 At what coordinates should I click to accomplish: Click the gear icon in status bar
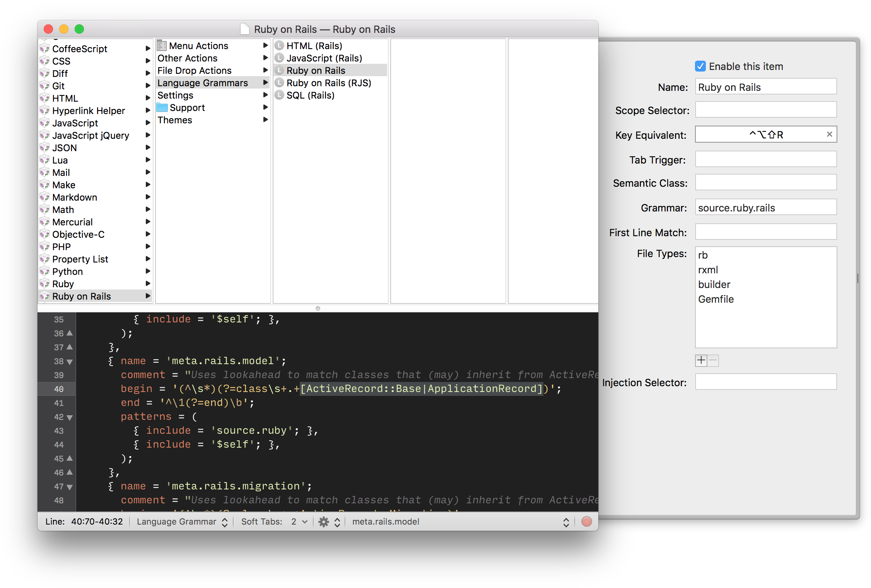click(x=324, y=522)
